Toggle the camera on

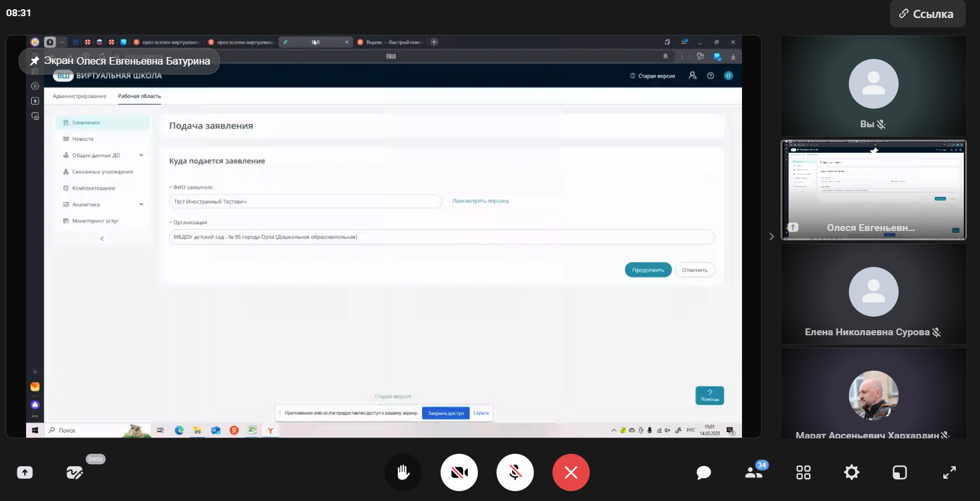(x=459, y=472)
